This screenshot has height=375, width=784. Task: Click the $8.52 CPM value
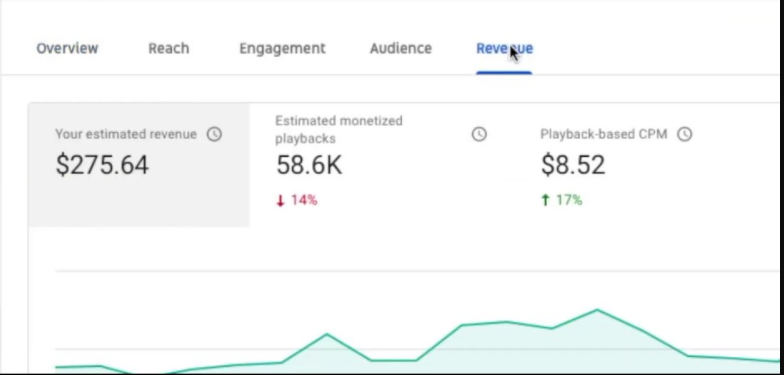point(573,165)
